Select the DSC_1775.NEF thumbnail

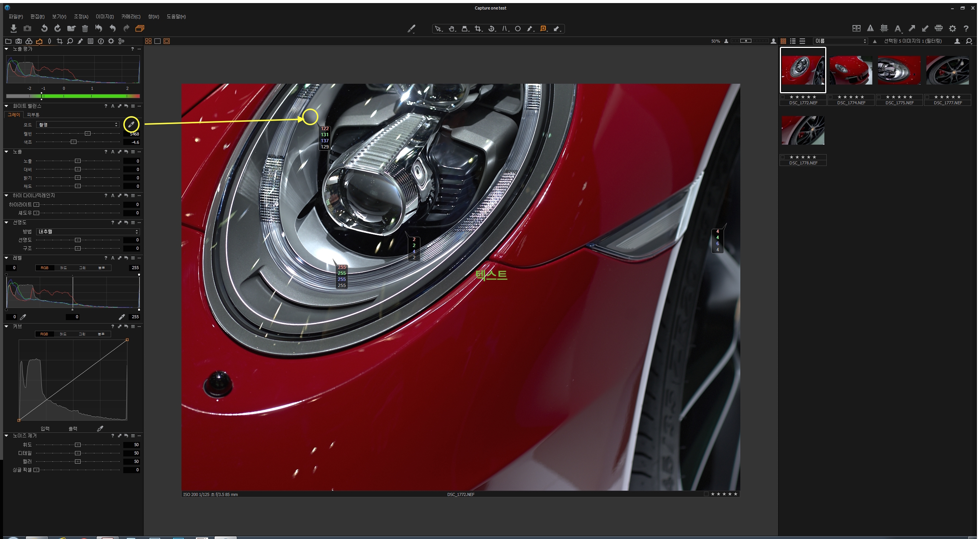click(x=899, y=70)
